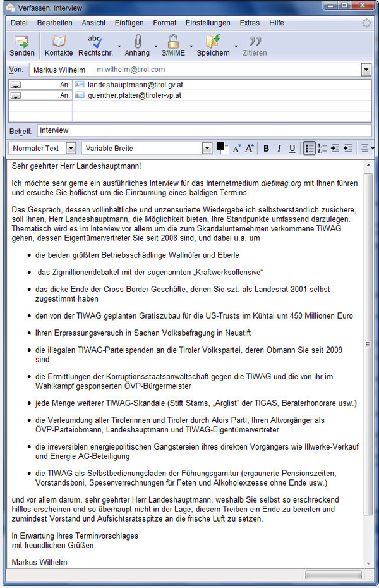Open the Einfügen menu

[129, 23]
